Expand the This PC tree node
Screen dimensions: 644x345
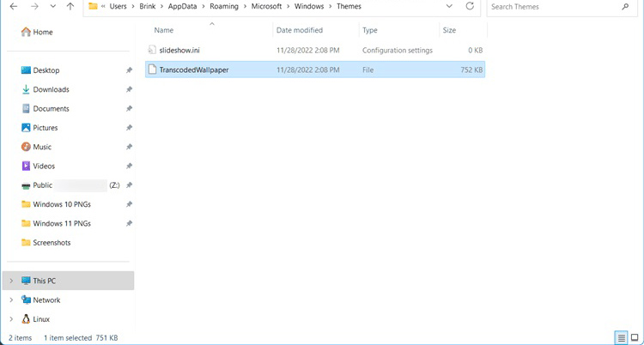coord(10,281)
